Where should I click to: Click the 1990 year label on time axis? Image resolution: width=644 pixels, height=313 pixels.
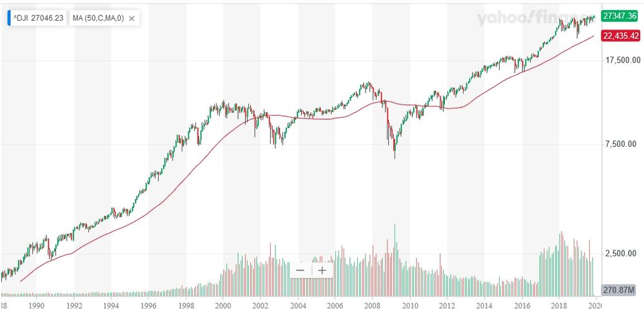click(x=36, y=306)
